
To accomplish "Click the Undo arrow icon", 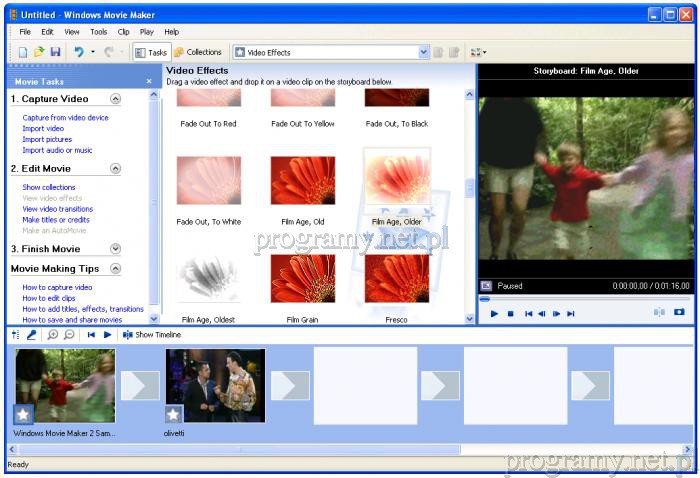I will click(78, 52).
